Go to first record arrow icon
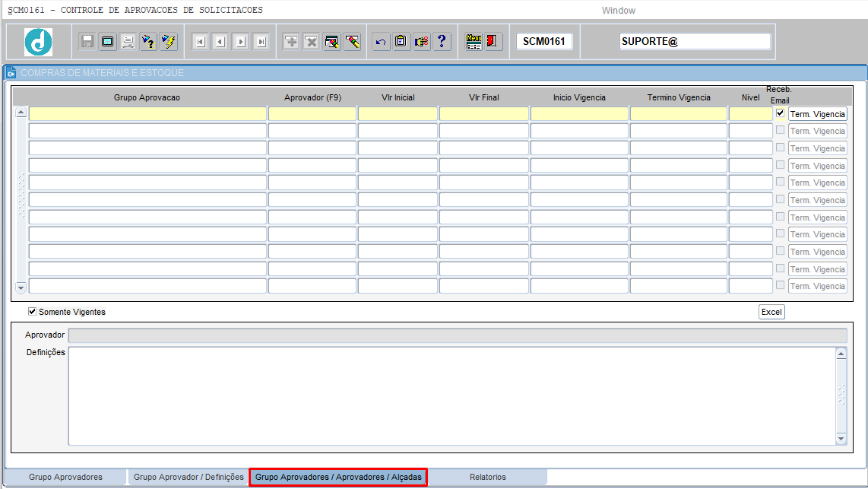Image resolution: width=868 pixels, height=489 pixels. (201, 42)
